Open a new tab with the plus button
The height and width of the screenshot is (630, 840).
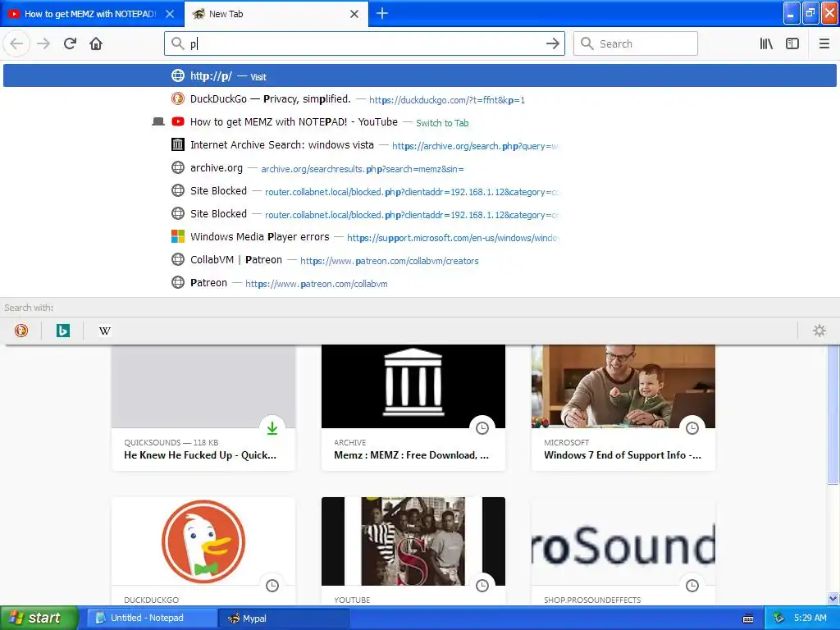pos(382,13)
